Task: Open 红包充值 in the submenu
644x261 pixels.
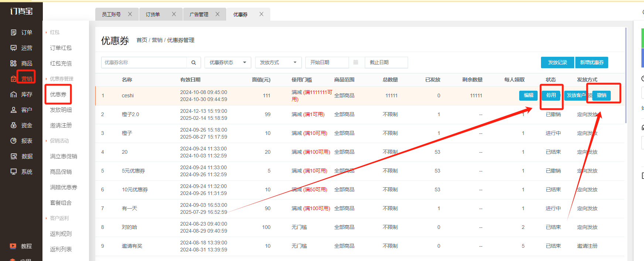Action: pyautogui.click(x=61, y=63)
